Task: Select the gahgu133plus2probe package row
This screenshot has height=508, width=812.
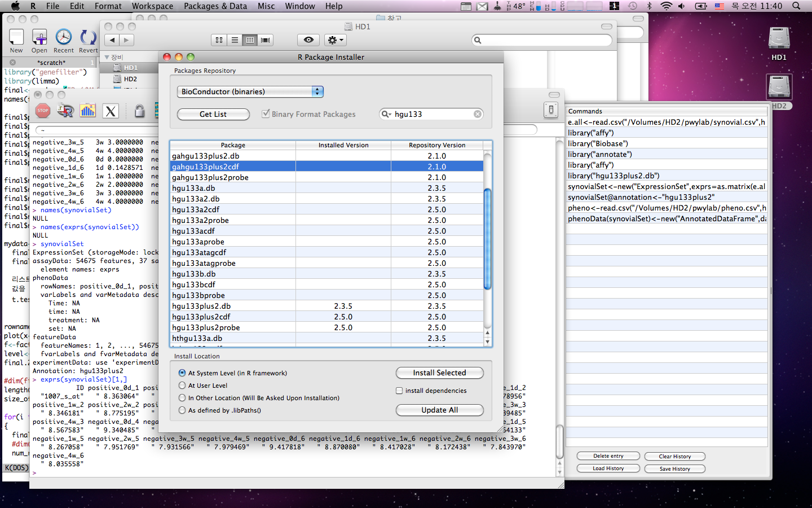Action: [327, 177]
